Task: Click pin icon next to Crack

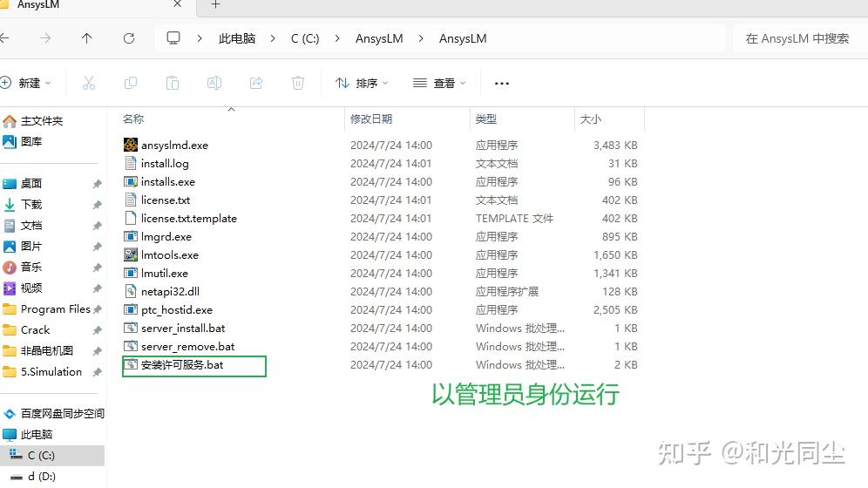Action: (x=97, y=330)
